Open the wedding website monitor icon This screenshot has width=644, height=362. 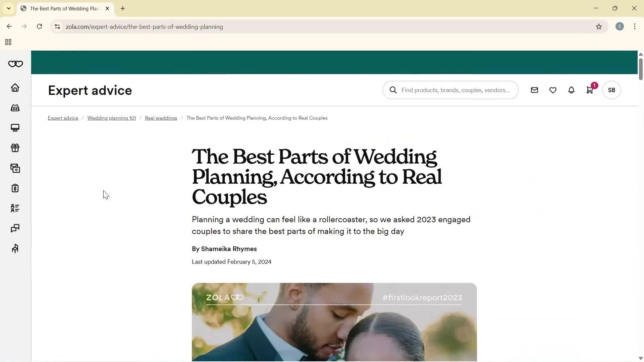click(15, 128)
